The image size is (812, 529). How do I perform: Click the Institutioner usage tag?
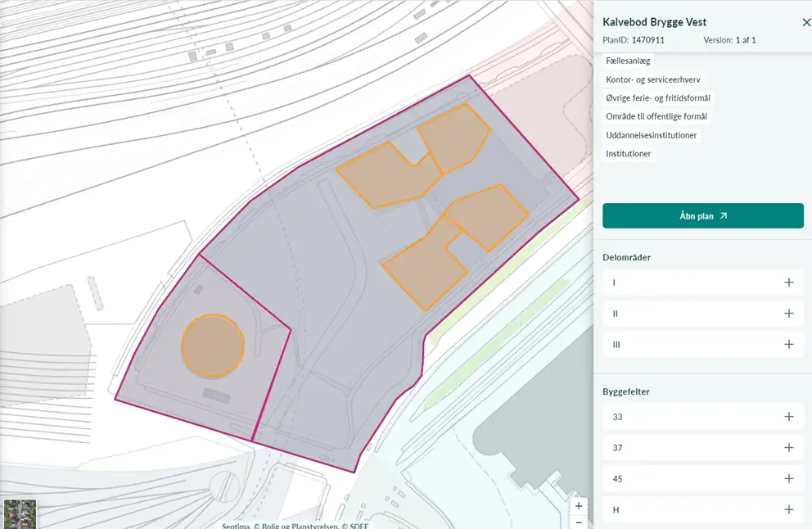click(x=628, y=154)
